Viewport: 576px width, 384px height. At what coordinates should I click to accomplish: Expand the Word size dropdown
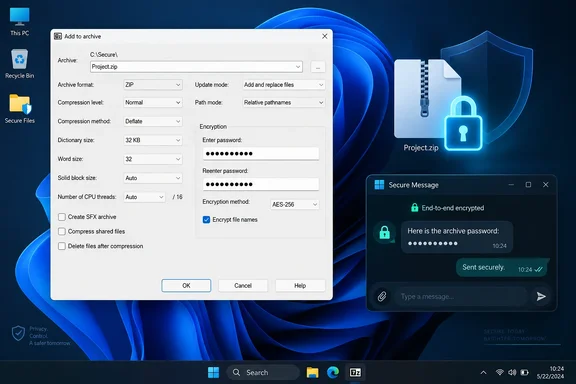(x=152, y=159)
